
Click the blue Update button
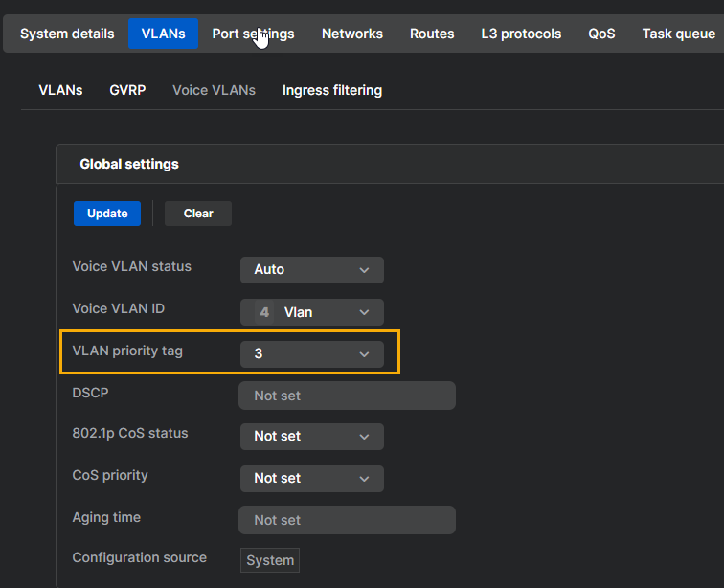(107, 214)
